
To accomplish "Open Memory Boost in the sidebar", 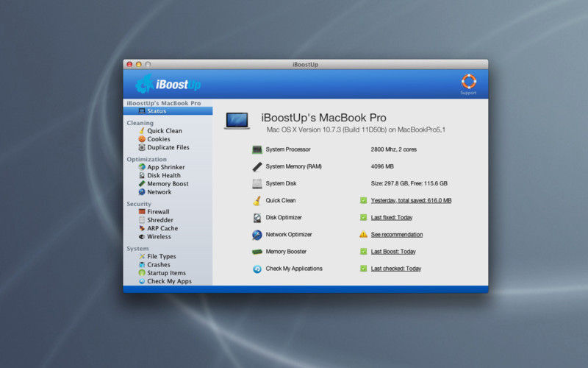I will pyautogui.click(x=168, y=184).
